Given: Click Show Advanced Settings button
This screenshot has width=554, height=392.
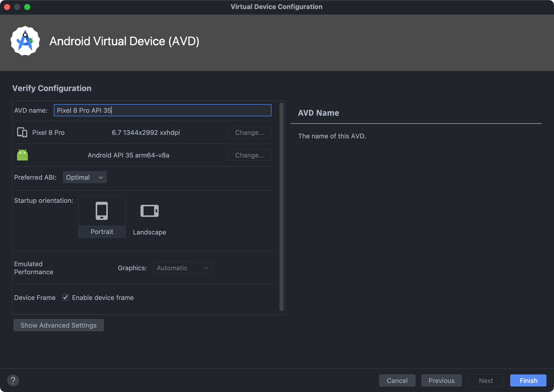Looking at the screenshot, I should pyautogui.click(x=59, y=325).
